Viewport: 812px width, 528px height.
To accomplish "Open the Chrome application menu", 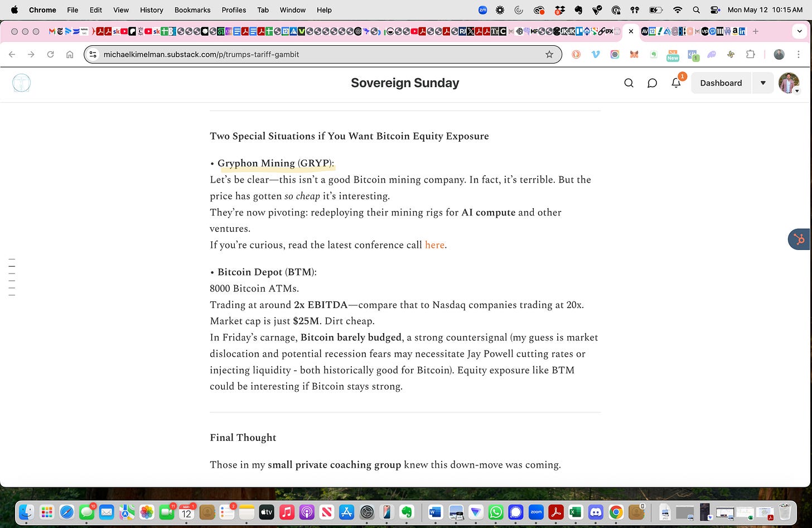I will click(42, 9).
